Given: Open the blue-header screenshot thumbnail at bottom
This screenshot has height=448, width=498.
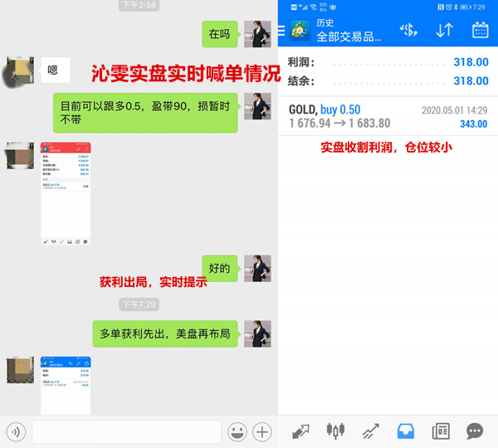Looking at the screenshot, I should coord(66,386).
